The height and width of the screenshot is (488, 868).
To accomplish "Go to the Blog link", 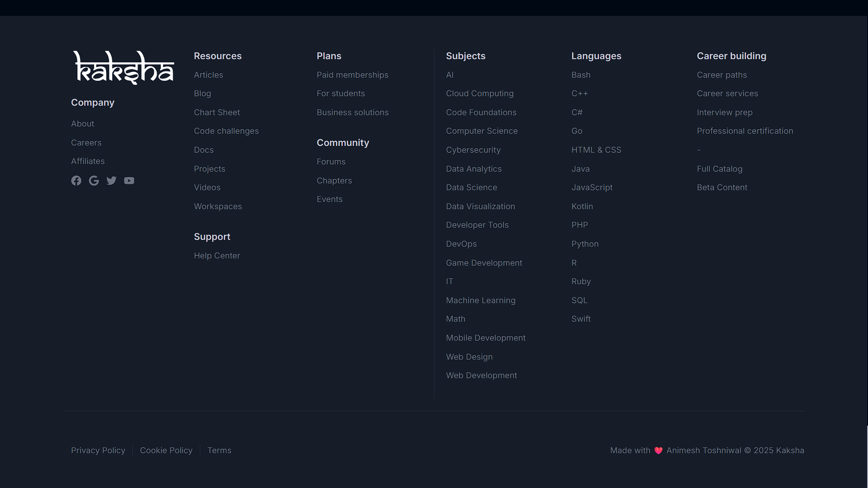I will (203, 94).
